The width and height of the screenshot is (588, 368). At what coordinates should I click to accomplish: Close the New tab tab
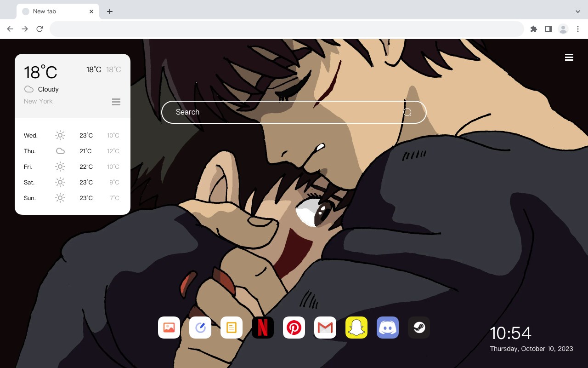coord(91,11)
